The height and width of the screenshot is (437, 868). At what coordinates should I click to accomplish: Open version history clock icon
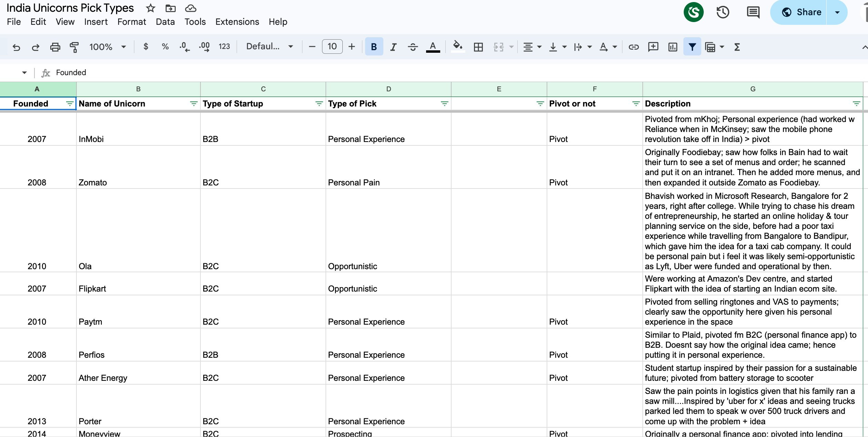[723, 12]
